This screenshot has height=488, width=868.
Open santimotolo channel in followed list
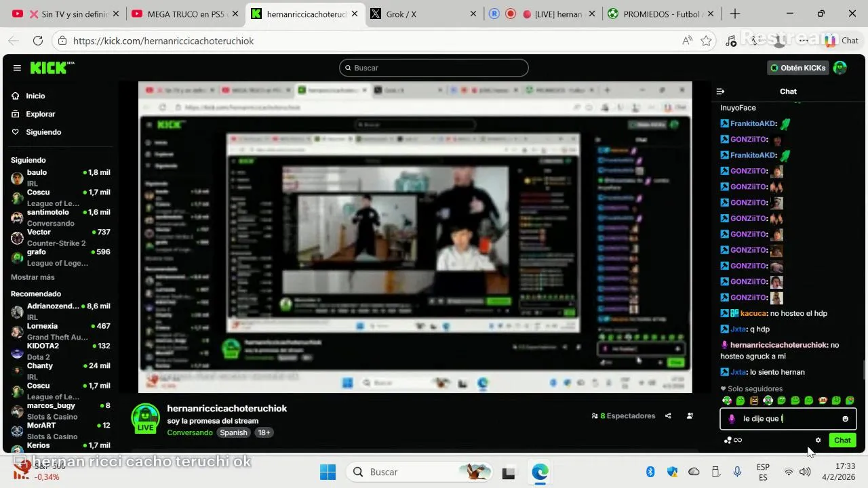[x=60, y=217]
